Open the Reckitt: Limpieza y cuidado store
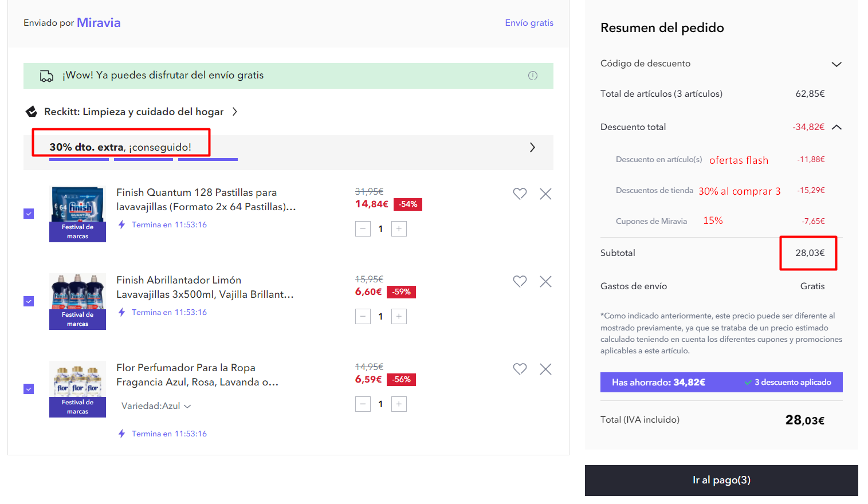Image resolution: width=868 pixels, height=504 pixels. click(134, 112)
